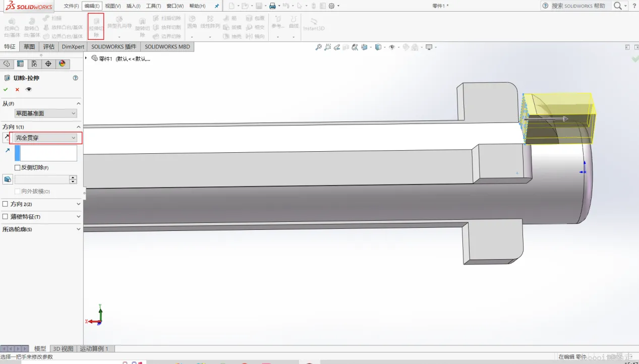Click the green checkmark to confirm cut-extrude
Viewport: 639px width, 364px height.
6,89
